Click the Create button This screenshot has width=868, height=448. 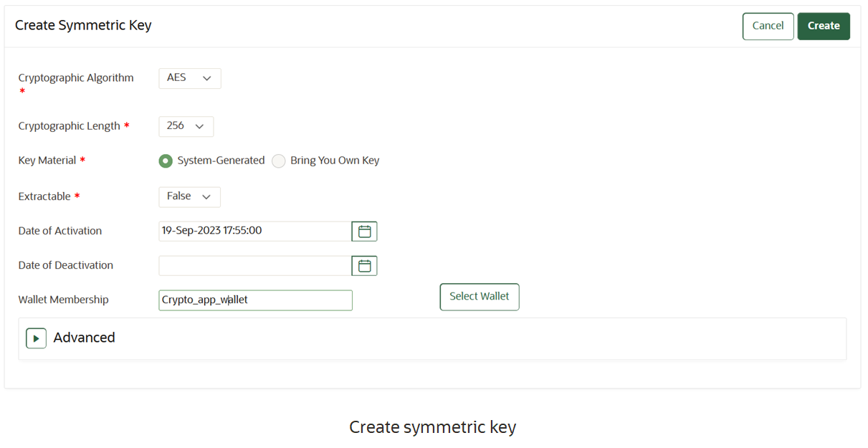coord(823,26)
